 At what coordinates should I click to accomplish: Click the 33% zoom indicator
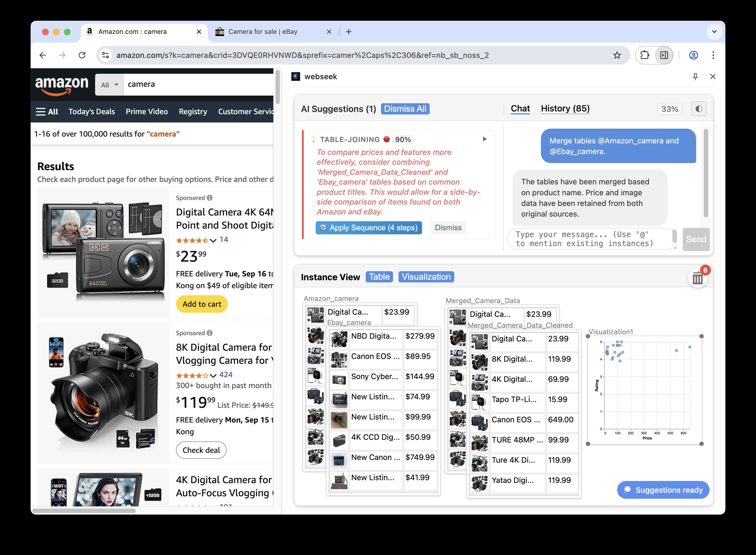670,109
